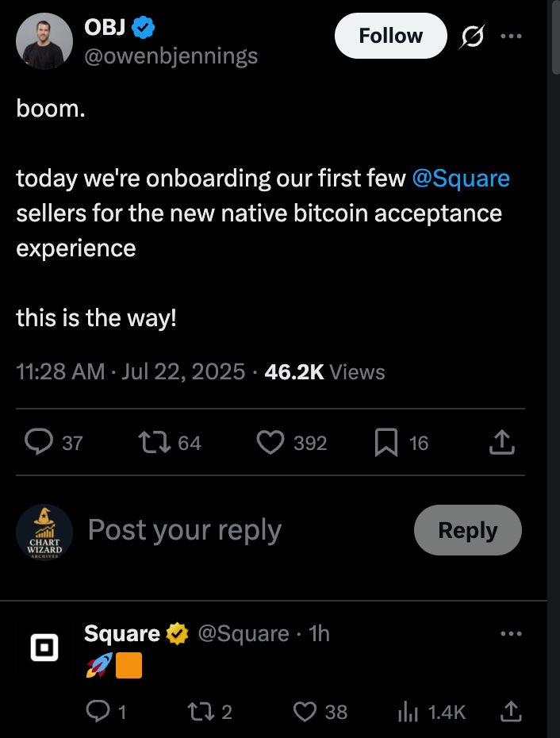Click the reply icon with 37 replies

[38, 443]
